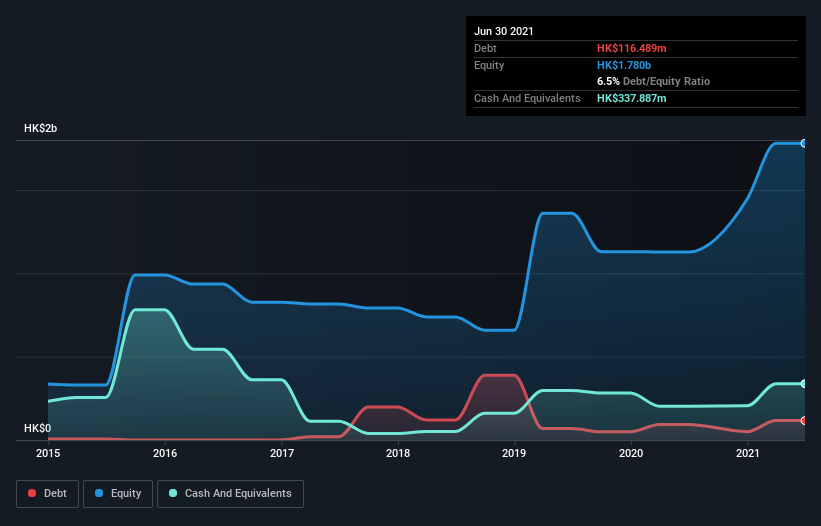Image resolution: width=821 pixels, height=526 pixels.
Task: Click the HK$2b y-axis label
Action: (40, 128)
